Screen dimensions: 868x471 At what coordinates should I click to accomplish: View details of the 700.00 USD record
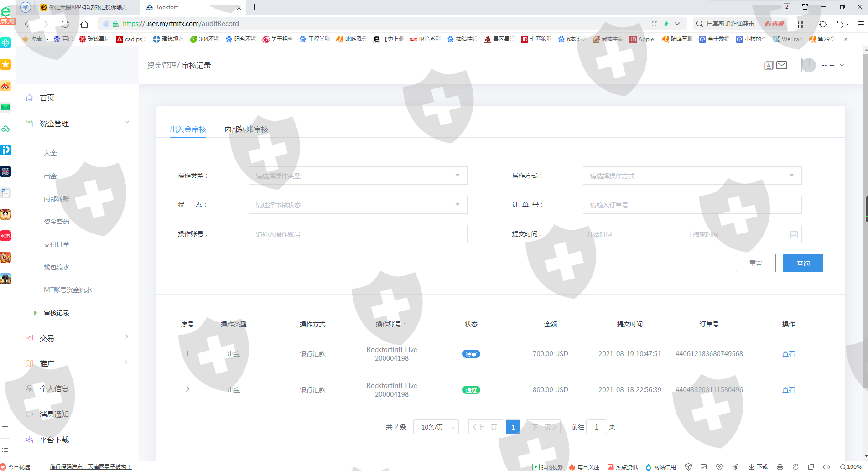pos(788,354)
